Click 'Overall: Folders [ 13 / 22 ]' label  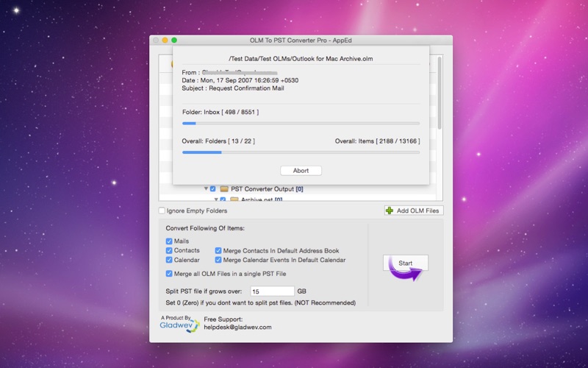(x=218, y=141)
